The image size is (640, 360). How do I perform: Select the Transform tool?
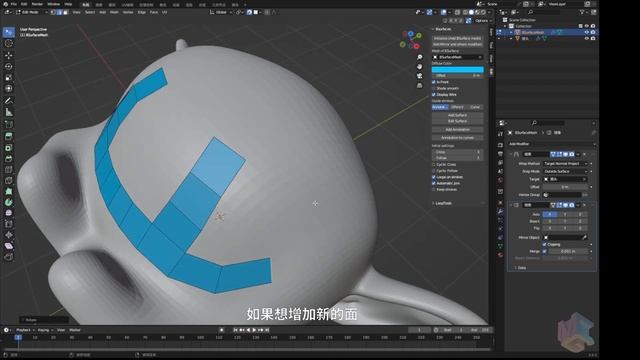(x=9, y=89)
